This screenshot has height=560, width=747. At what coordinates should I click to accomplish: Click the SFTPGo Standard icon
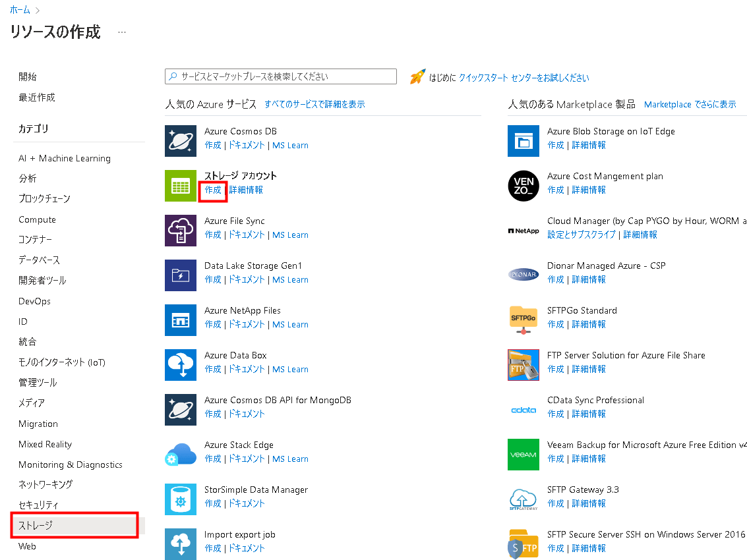click(523, 320)
